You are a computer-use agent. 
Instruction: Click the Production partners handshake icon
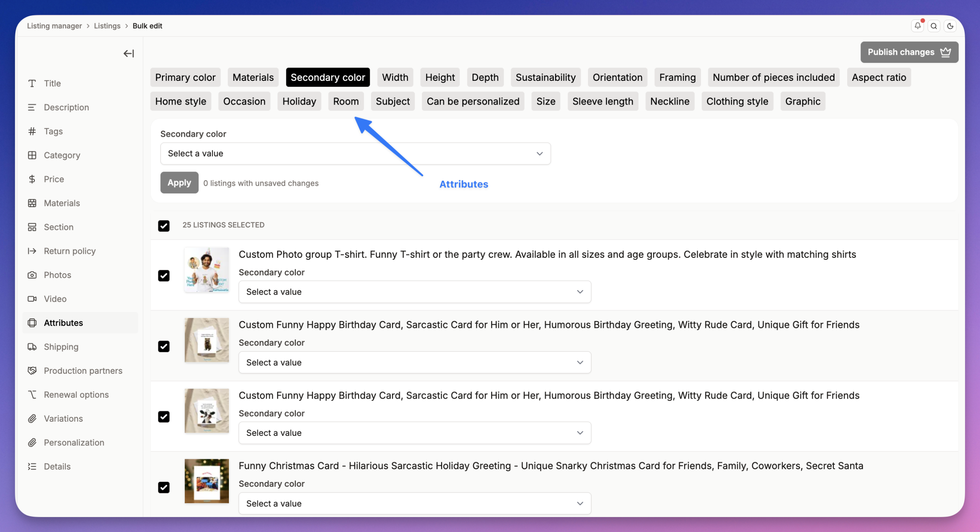[32, 371]
